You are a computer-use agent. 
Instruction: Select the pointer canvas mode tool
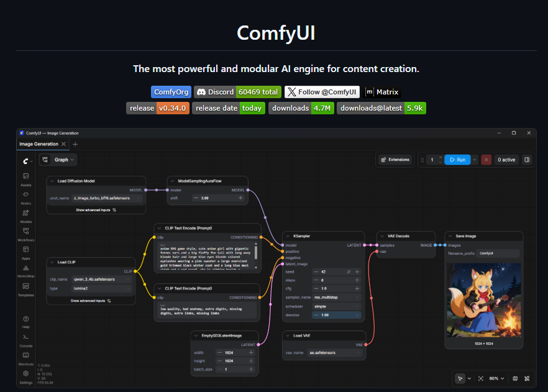coord(460,378)
